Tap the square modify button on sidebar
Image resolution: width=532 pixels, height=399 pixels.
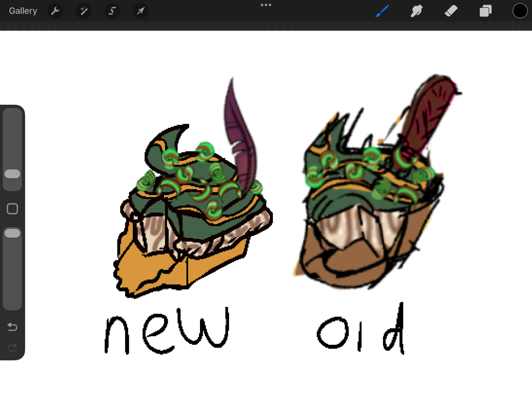pos(12,209)
